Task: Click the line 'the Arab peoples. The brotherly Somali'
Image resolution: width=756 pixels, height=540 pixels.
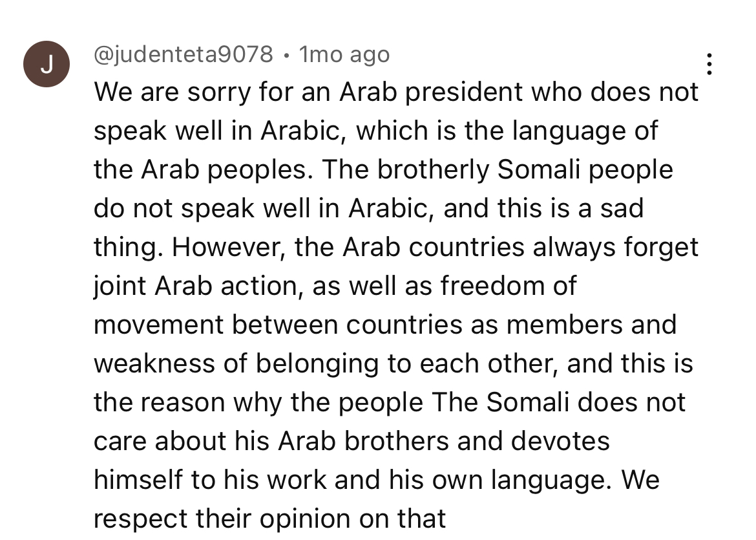Action: [383, 169]
